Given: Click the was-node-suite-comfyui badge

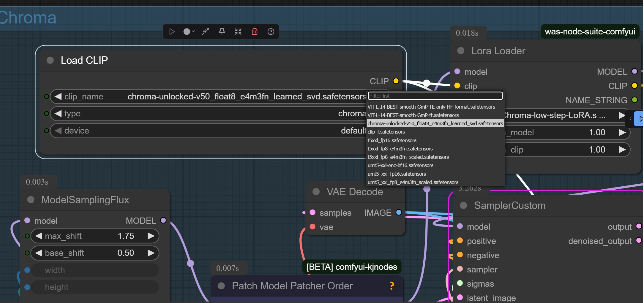Looking at the screenshot, I should (590, 31).
